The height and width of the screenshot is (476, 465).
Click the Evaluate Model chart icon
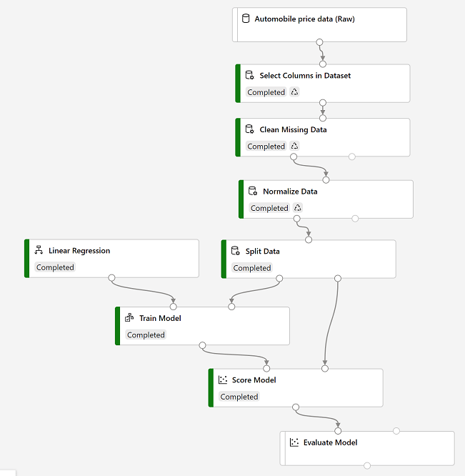tap(294, 442)
